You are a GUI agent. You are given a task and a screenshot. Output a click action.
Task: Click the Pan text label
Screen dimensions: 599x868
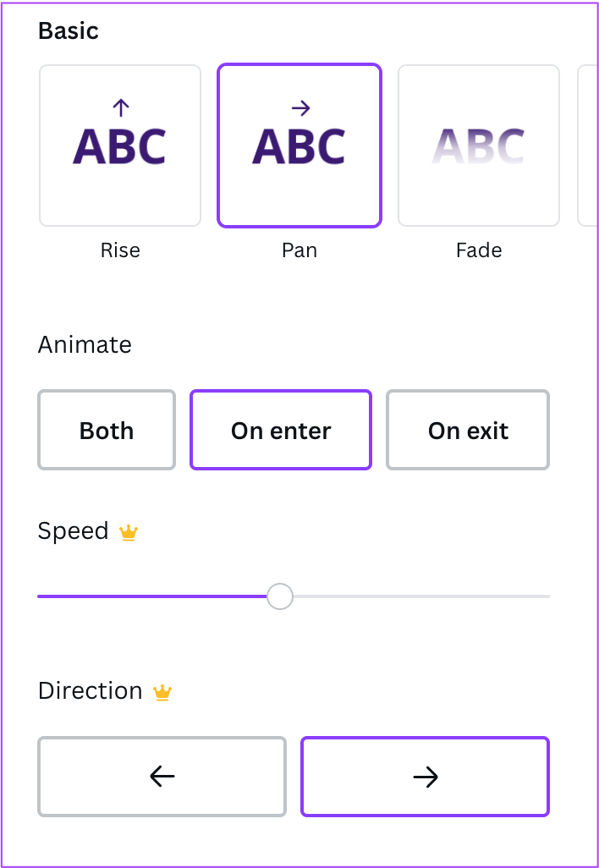click(x=299, y=250)
